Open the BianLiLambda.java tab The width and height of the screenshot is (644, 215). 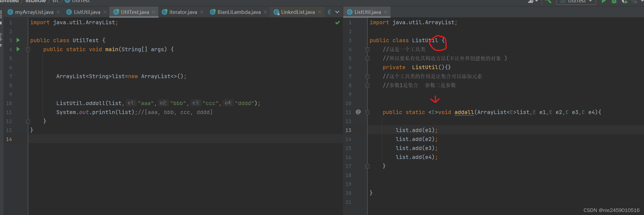239,12
